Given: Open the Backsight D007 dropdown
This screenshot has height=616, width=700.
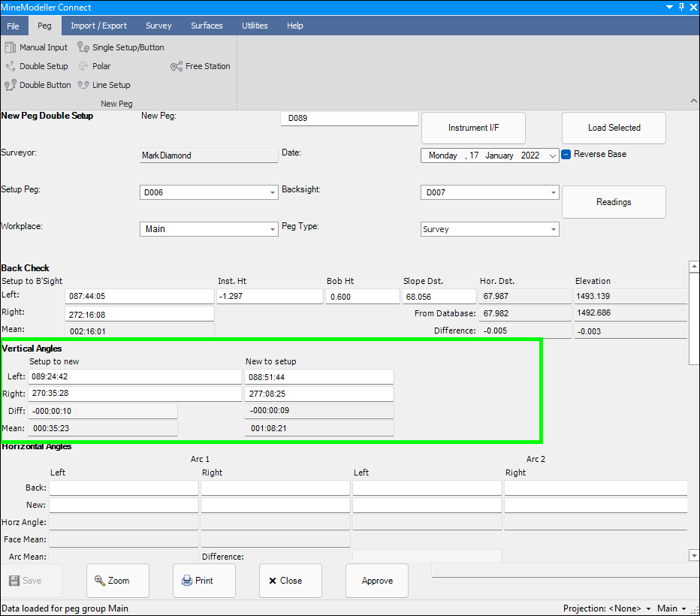Looking at the screenshot, I should coord(554,193).
